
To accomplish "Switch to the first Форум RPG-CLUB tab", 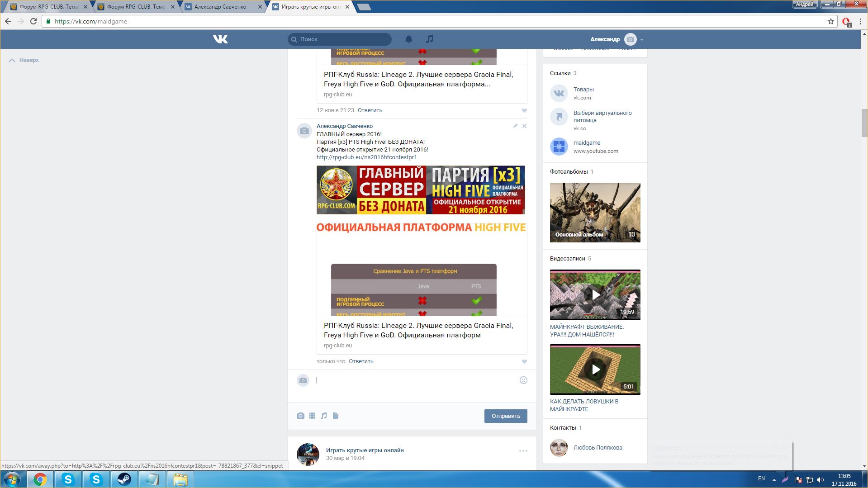I will point(49,7).
